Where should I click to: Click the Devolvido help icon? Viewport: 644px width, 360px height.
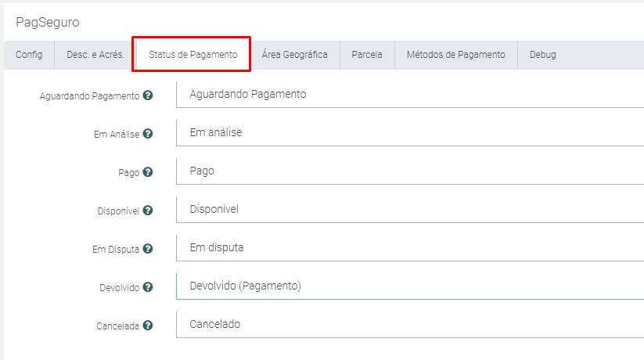point(148,287)
